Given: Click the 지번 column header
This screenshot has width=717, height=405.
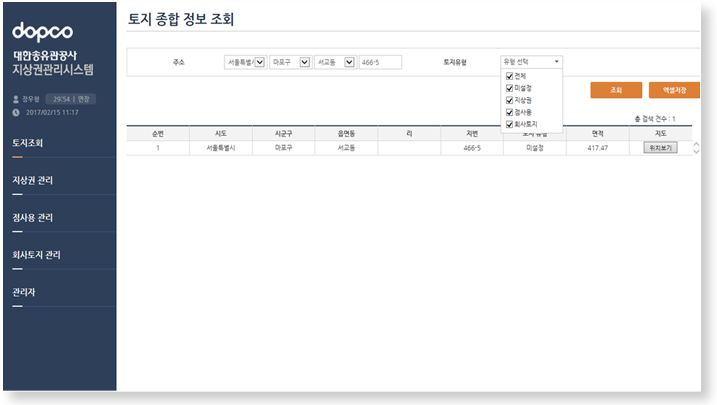Looking at the screenshot, I should [x=472, y=133].
